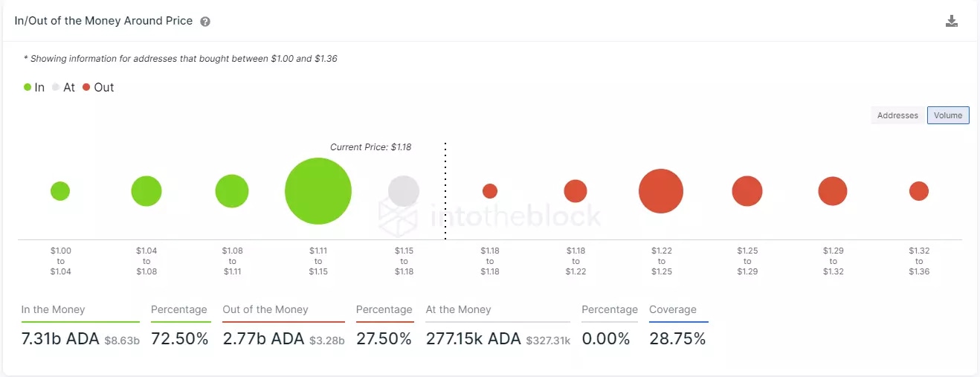Select the Volume view toggle

[x=948, y=115]
